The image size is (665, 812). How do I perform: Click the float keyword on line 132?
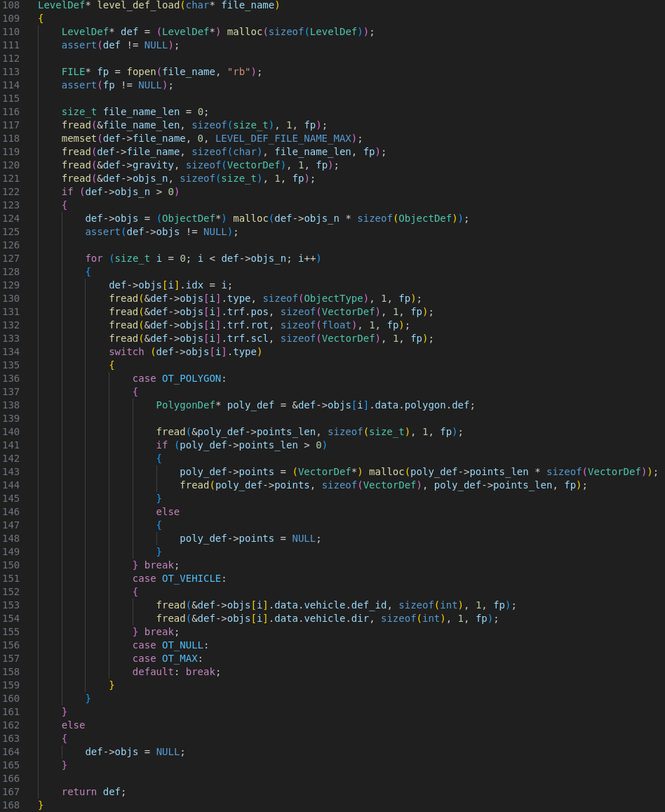click(x=337, y=325)
